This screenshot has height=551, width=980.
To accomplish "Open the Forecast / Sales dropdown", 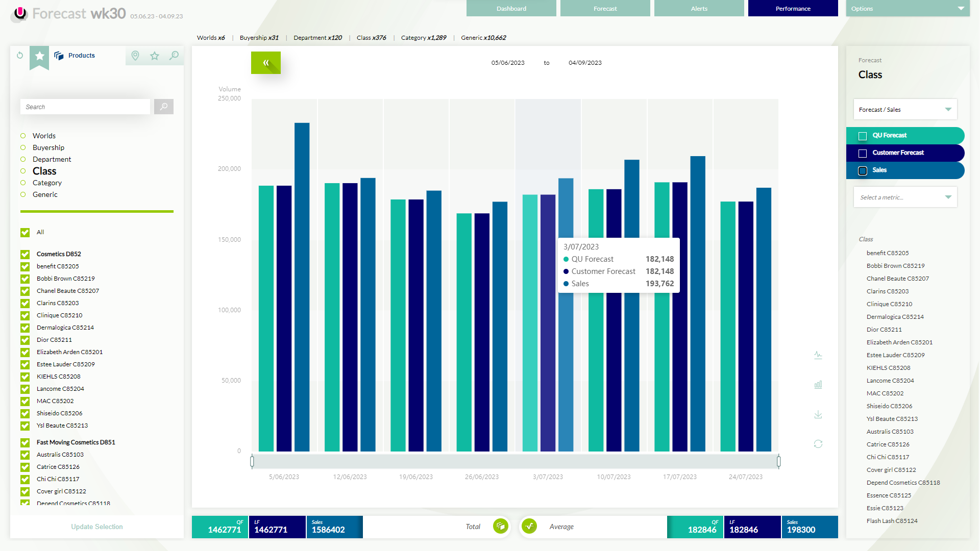I will [x=905, y=110].
